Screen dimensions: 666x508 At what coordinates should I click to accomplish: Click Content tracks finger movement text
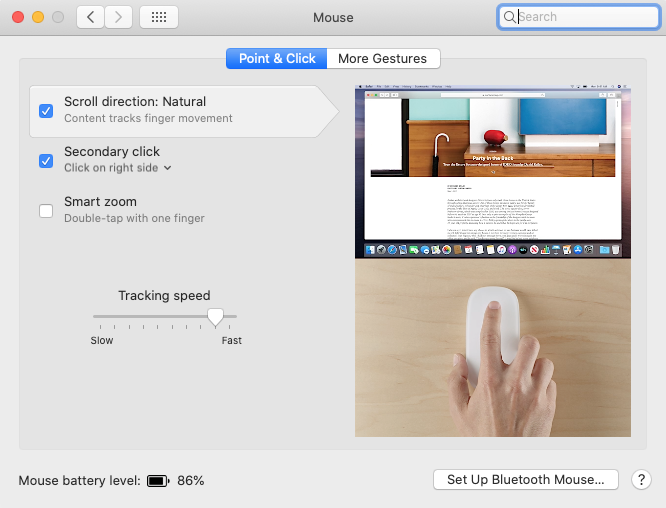pos(148,118)
